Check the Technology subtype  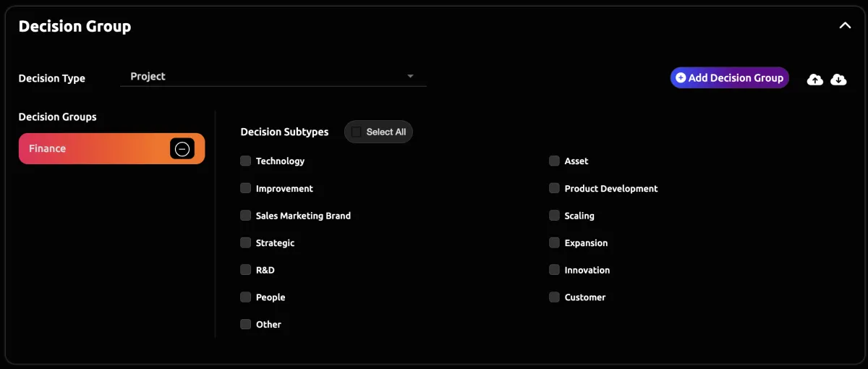tap(245, 161)
